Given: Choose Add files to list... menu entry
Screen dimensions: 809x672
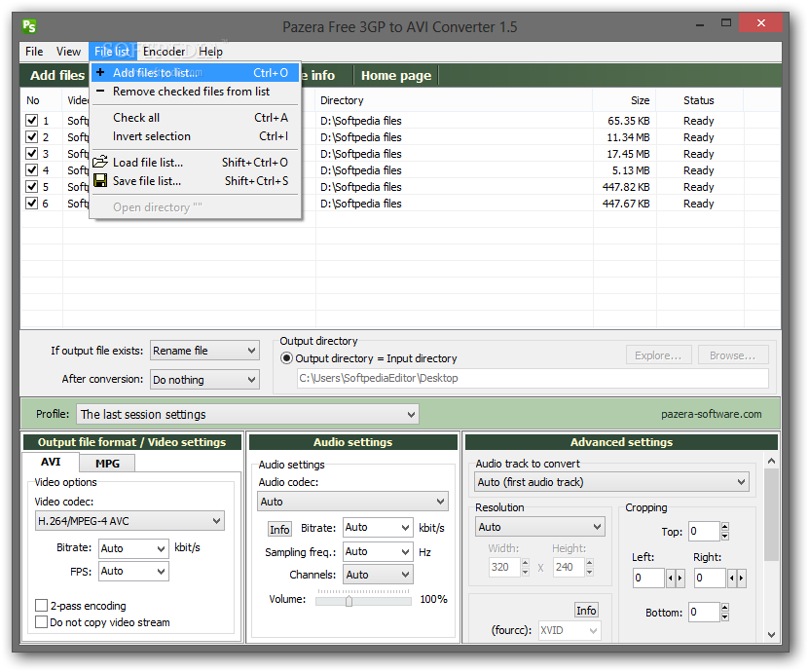Looking at the screenshot, I should click(x=195, y=73).
